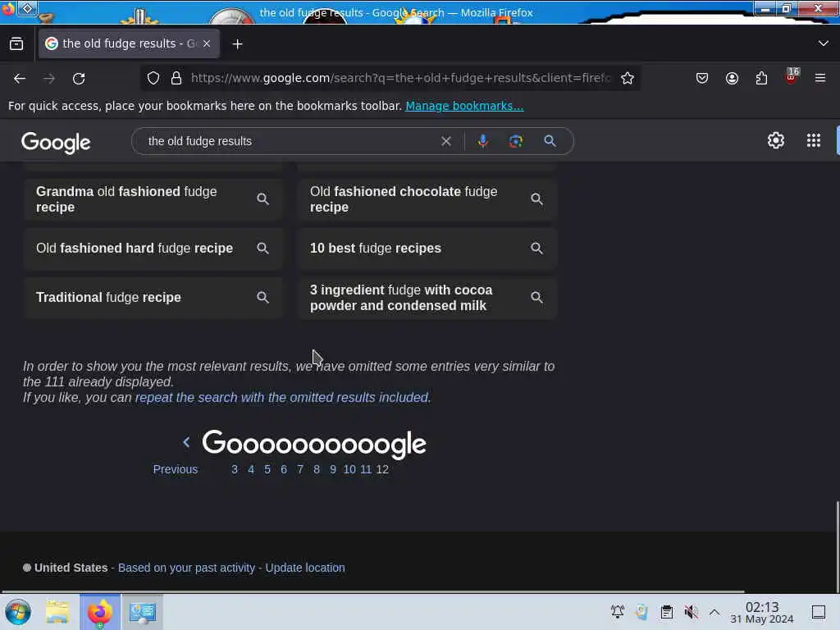840x630 pixels.
Task: Click the page vertical scrollbar thumb
Action: tap(837, 546)
